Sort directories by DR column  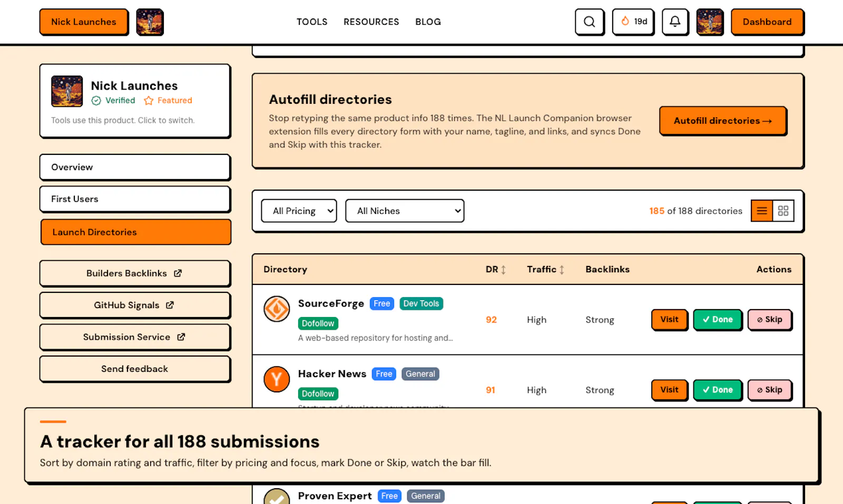(495, 269)
